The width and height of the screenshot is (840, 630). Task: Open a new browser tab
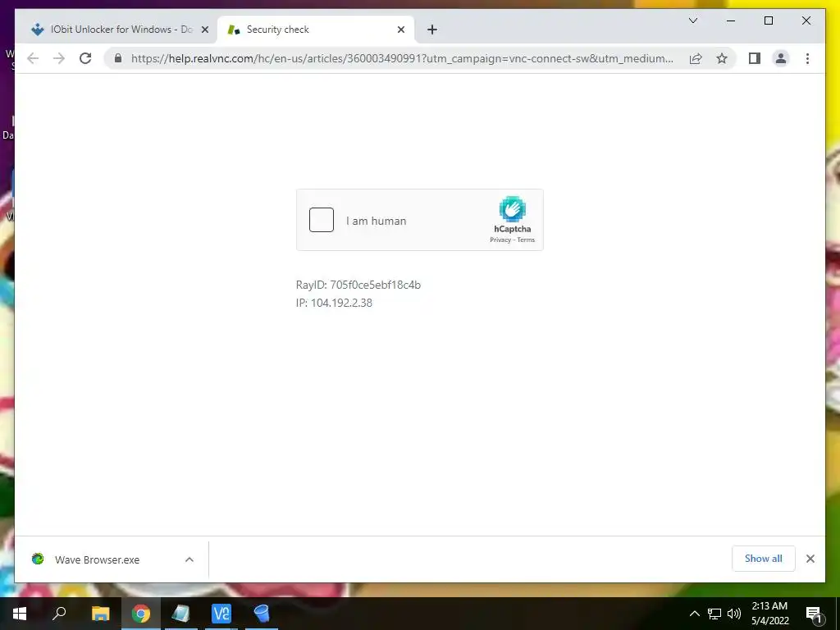point(432,30)
